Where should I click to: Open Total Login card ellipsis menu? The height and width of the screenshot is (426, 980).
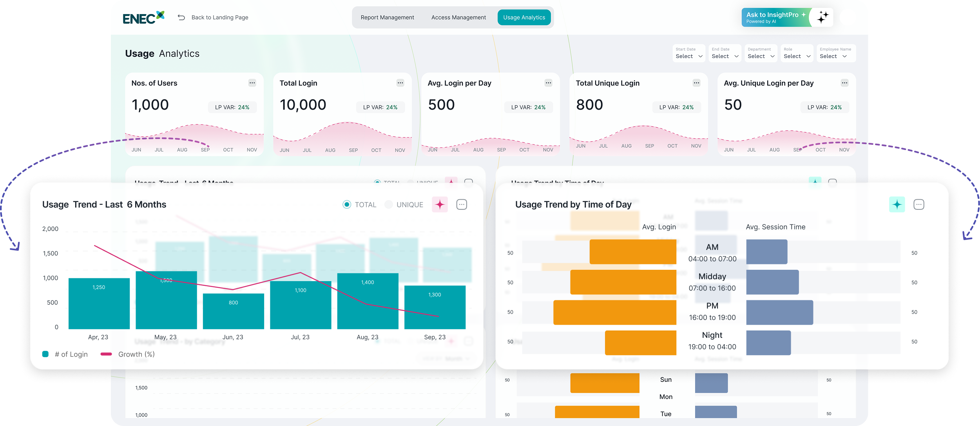click(x=400, y=83)
